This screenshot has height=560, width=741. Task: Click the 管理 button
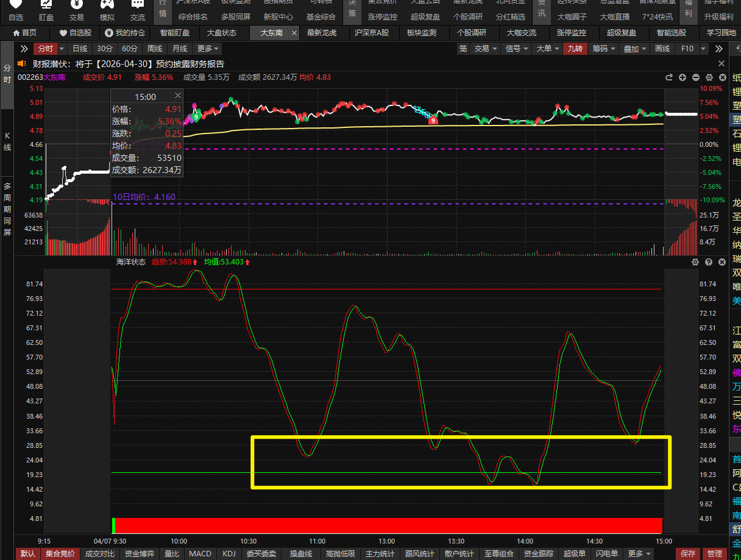(714, 554)
